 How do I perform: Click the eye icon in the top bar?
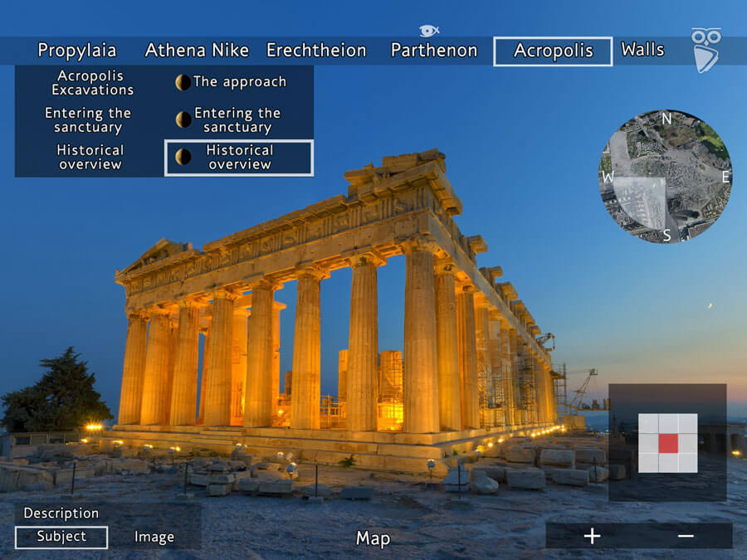tap(426, 29)
